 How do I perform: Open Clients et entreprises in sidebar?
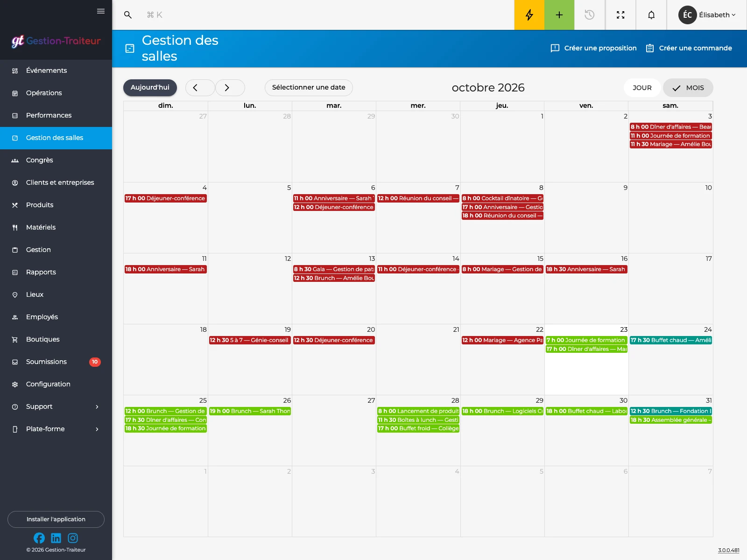56,182
